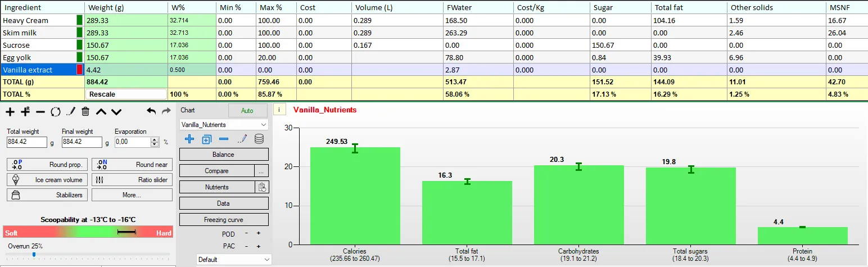Click the Compare button
The image size is (868, 267).
[x=216, y=171]
